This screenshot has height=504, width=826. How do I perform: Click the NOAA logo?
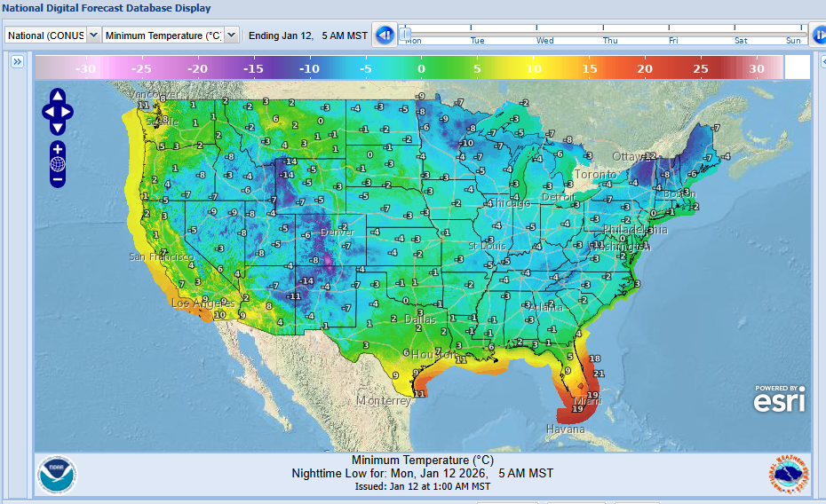pyautogui.click(x=57, y=475)
